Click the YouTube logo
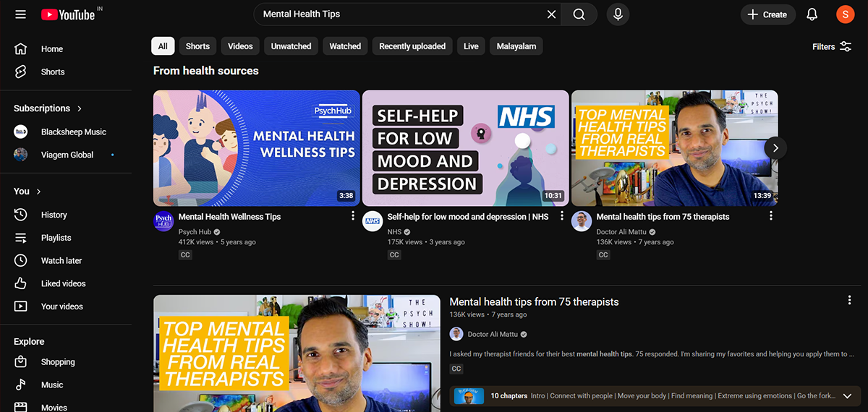 [67, 14]
